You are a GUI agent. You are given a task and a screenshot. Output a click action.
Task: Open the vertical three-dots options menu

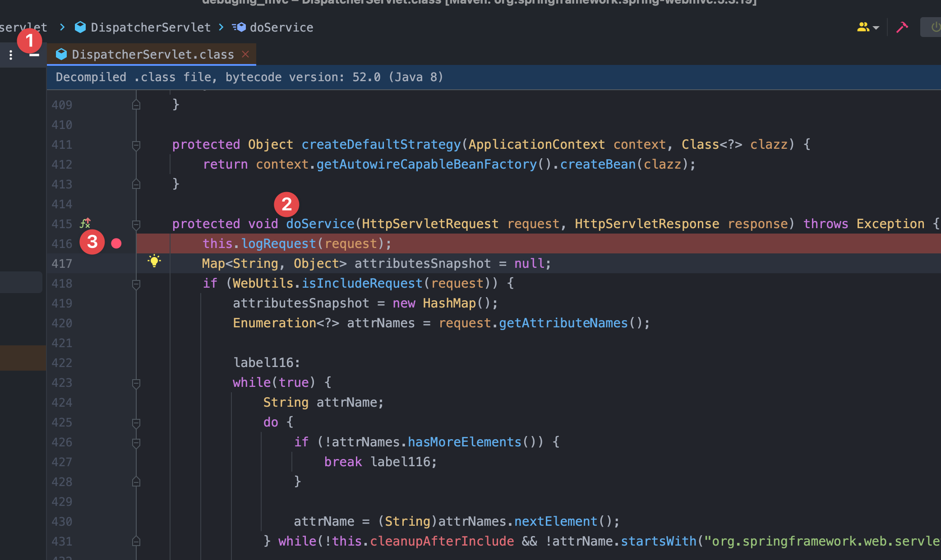point(11,55)
